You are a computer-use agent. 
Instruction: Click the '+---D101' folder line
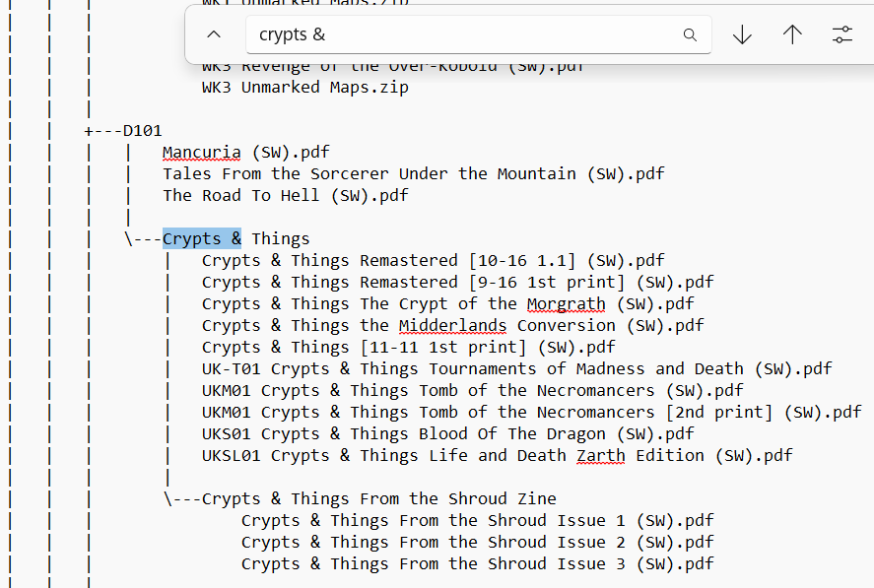(123, 131)
